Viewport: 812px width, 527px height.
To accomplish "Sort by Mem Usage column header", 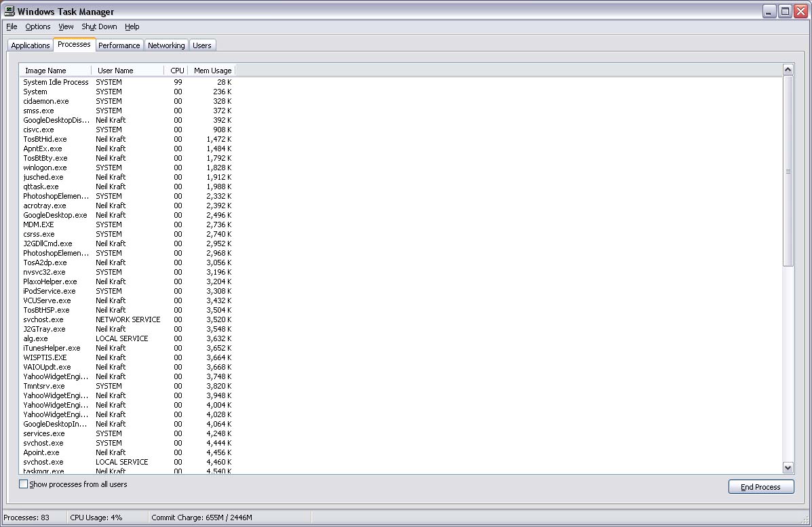I will pyautogui.click(x=212, y=71).
